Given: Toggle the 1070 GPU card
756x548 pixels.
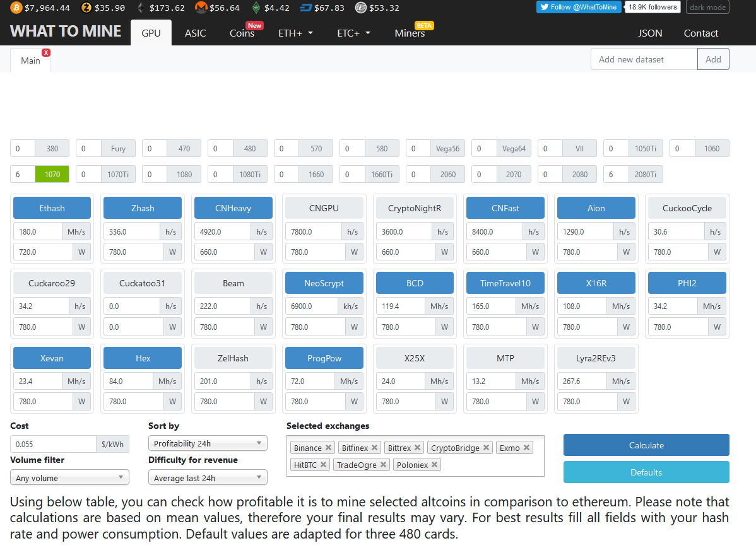Looking at the screenshot, I should pos(52,175).
